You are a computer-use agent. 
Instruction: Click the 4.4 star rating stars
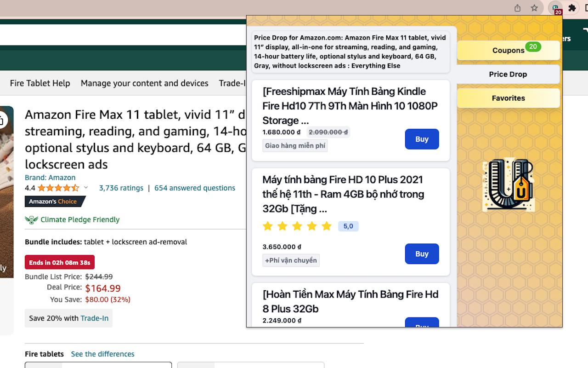(x=58, y=188)
